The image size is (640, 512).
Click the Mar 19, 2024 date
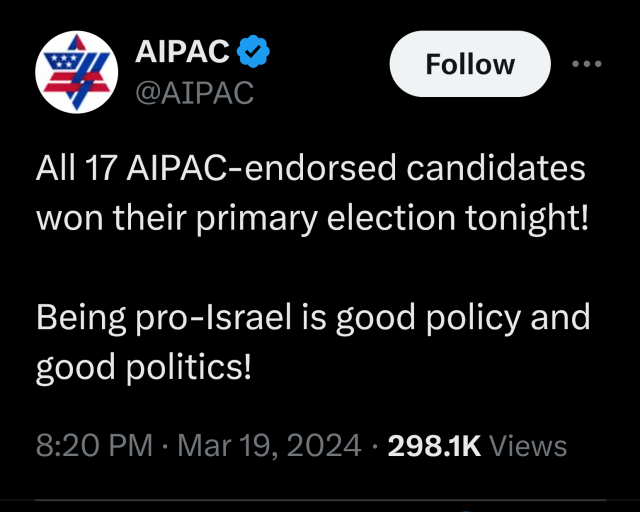[x=269, y=446]
